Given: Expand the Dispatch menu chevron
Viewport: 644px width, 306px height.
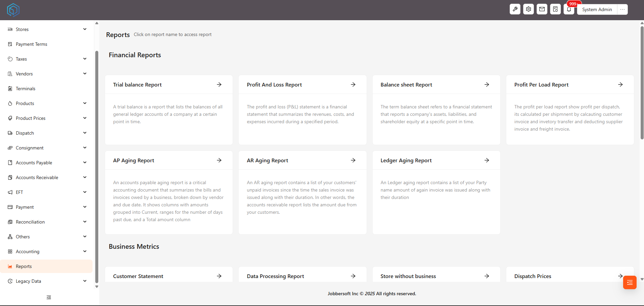Looking at the screenshot, I should (x=85, y=133).
